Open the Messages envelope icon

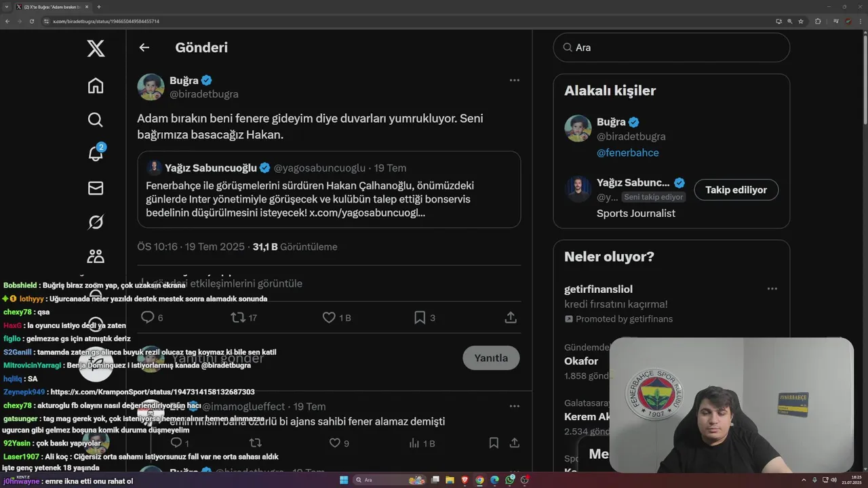96,188
